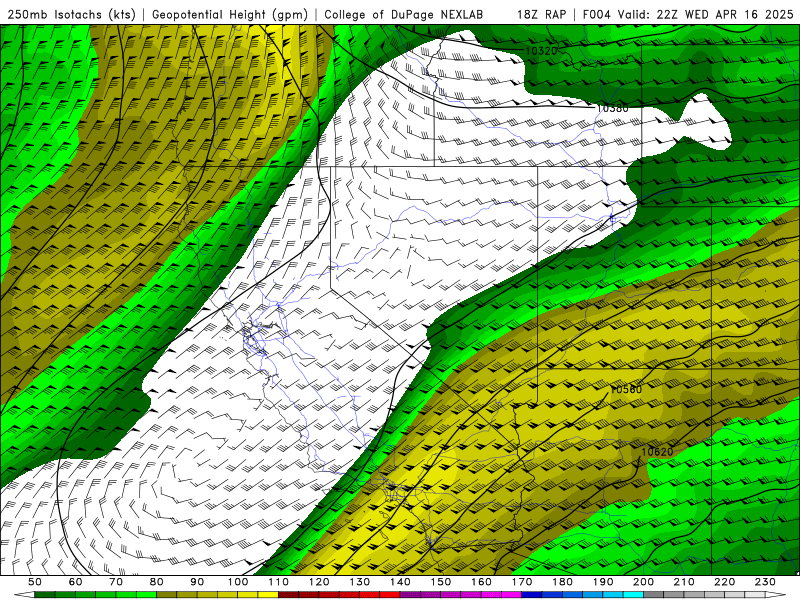Click the 90 tick label on color scale
Viewport: 800px width, 600px height.
[197, 582]
